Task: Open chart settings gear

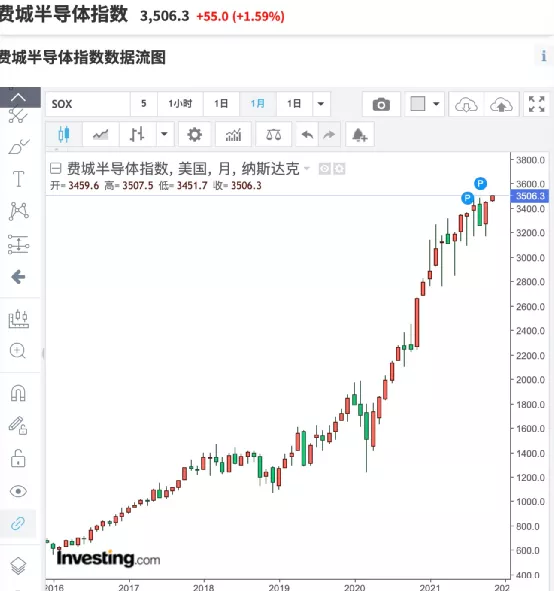Action: coord(194,134)
